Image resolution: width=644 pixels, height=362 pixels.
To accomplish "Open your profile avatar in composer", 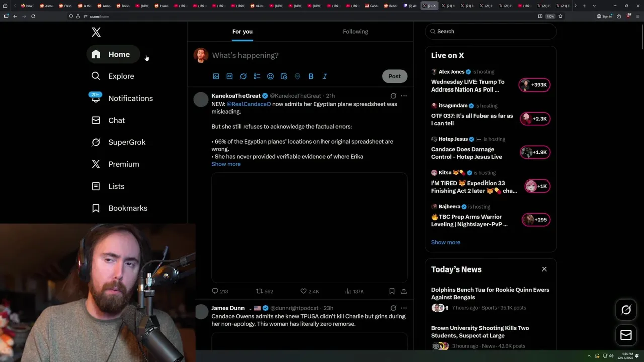I will click(201, 55).
